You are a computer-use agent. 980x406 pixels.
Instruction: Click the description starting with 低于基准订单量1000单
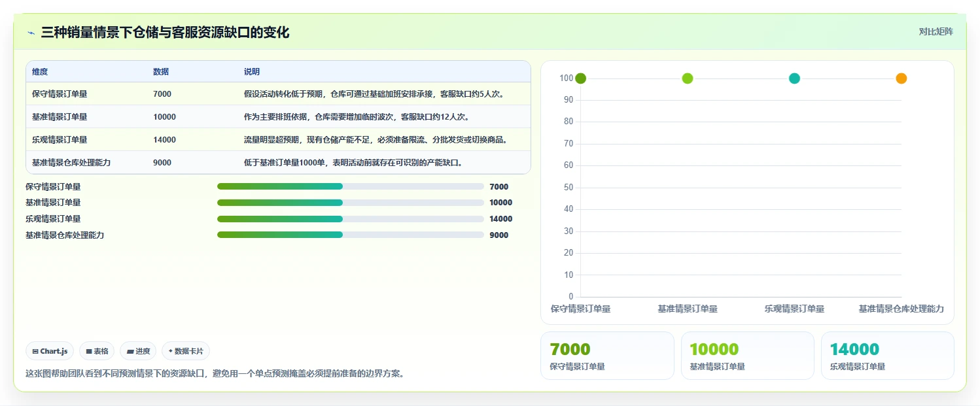pyautogui.click(x=353, y=163)
